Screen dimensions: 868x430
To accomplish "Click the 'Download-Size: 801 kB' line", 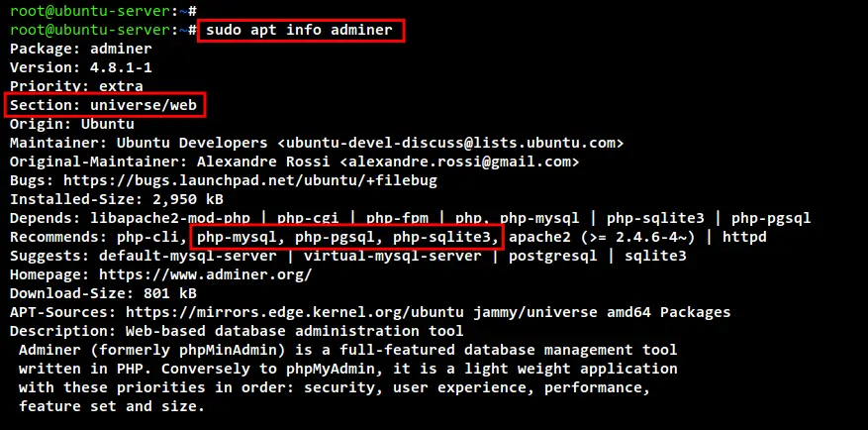I will click(x=103, y=293).
